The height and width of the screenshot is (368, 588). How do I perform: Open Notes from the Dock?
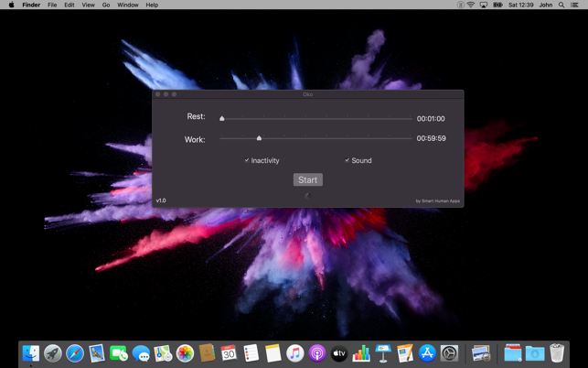[x=273, y=353]
